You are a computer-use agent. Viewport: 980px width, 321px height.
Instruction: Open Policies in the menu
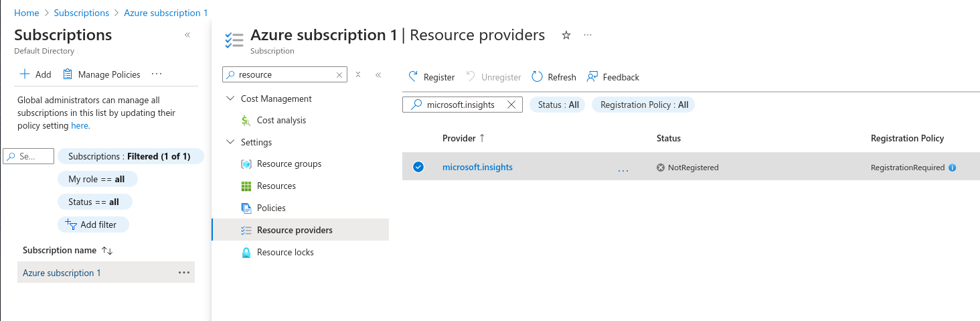(271, 208)
